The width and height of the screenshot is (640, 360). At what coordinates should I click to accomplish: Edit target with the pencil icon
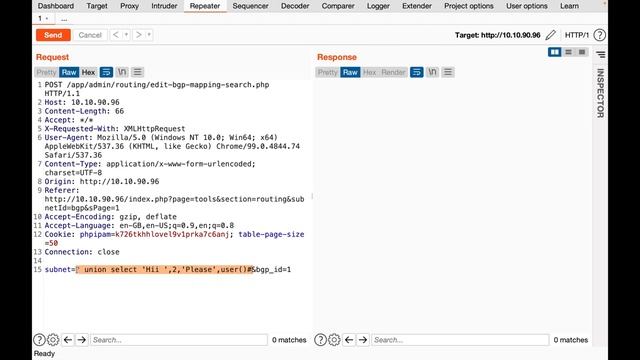[x=550, y=35]
